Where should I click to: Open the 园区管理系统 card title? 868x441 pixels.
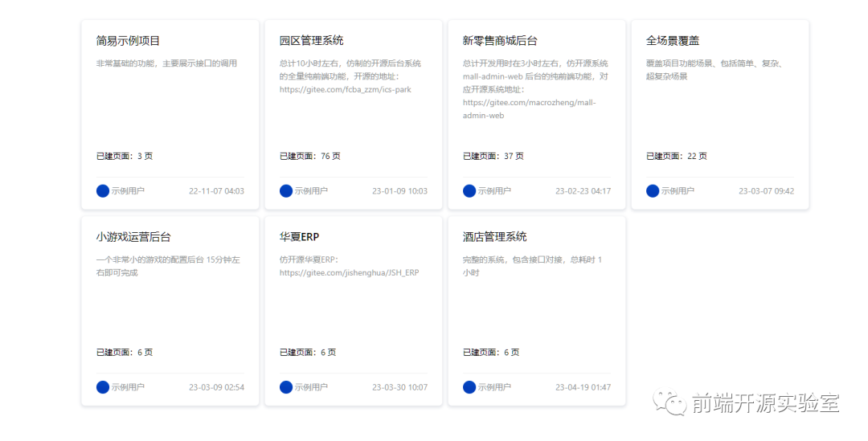click(311, 40)
